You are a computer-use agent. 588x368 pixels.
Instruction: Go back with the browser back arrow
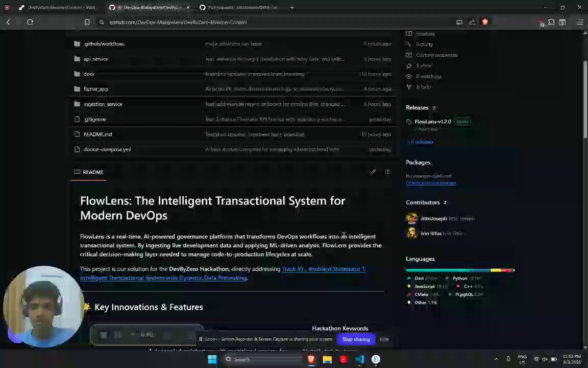pos(8,22)
